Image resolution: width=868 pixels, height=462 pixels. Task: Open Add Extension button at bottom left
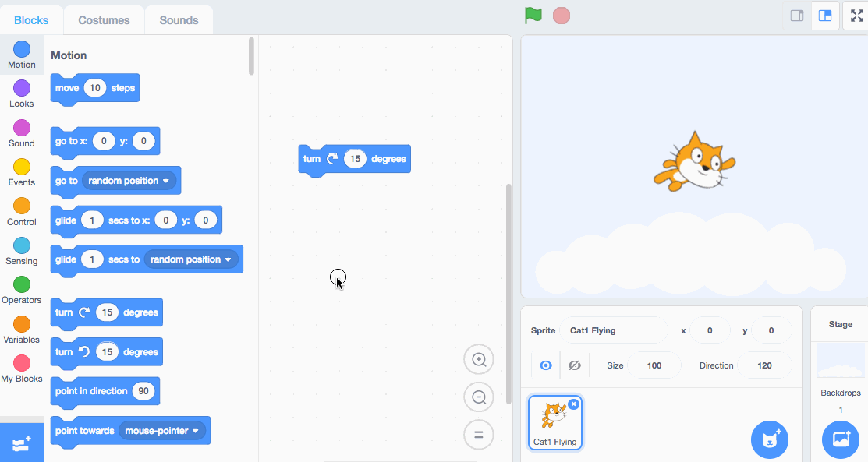[22, 443]
